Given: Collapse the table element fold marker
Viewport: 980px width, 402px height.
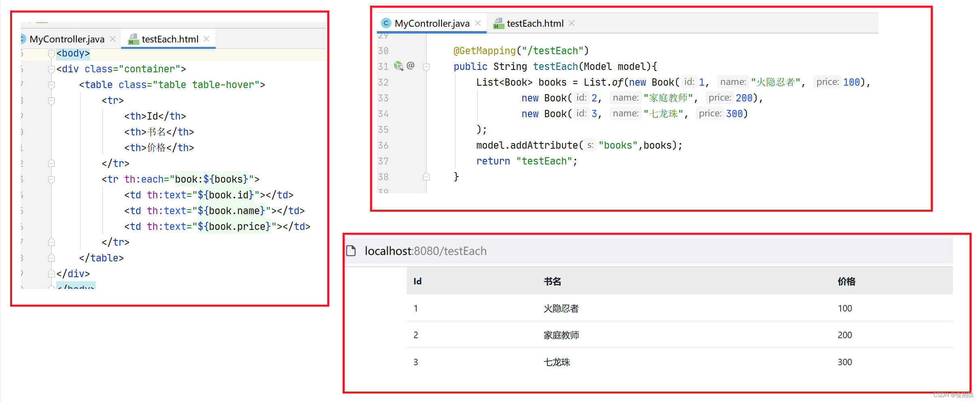Looking at the screenshot, I should click(51, 85).
